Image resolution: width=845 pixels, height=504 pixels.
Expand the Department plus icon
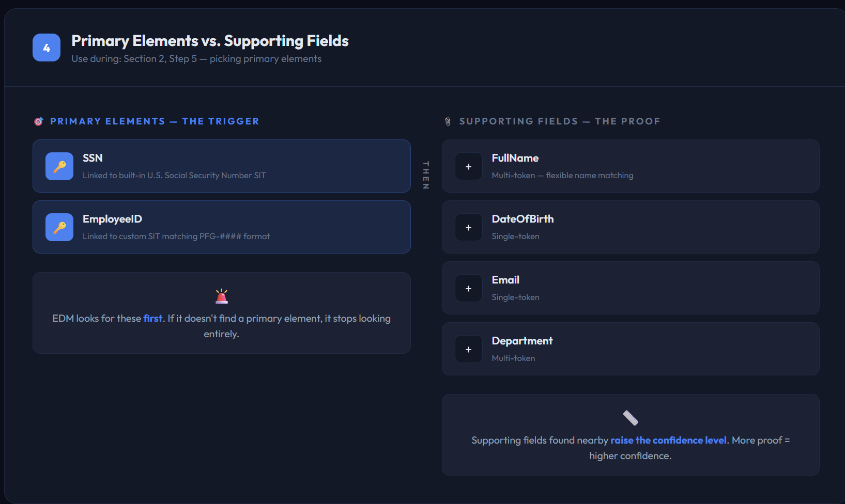click(469, 349)
